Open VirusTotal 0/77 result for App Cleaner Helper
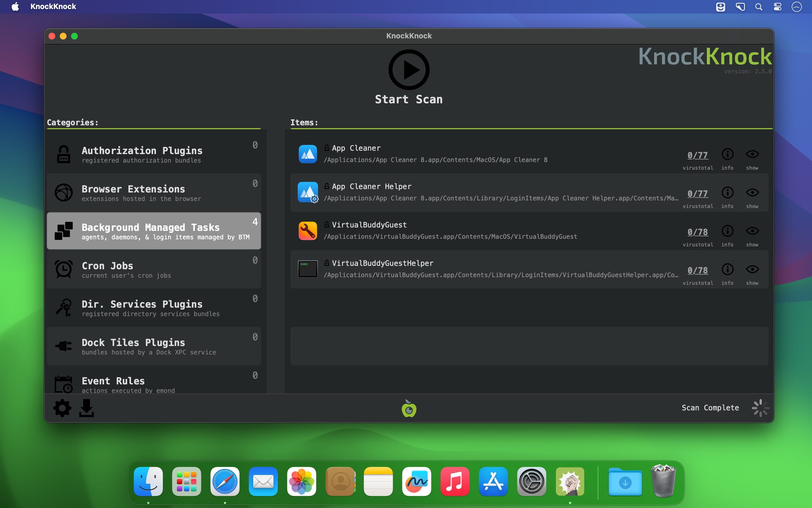812x508 pixels. click(x=698, y=194)
